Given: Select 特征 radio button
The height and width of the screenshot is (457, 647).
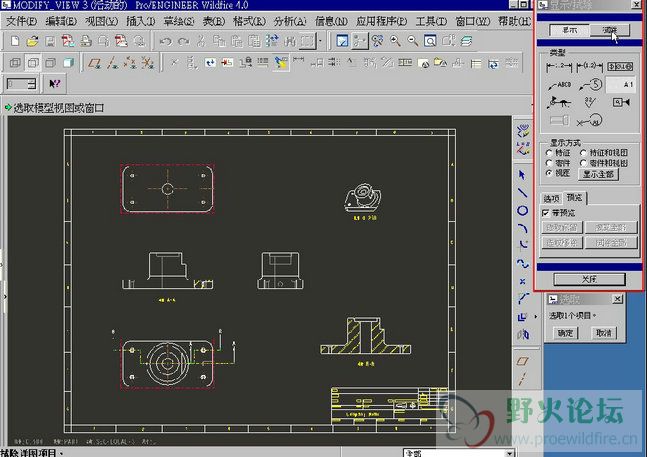Looking at the screenshot, I should (x=549, y=153).
